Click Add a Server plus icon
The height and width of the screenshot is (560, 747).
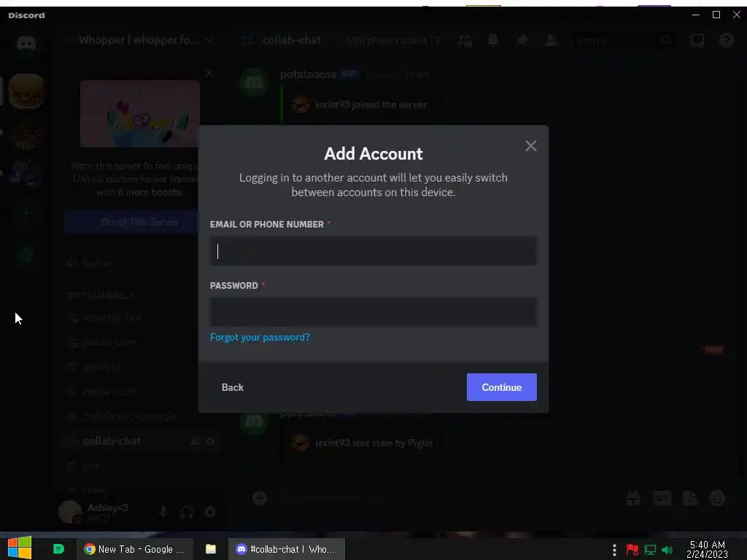pos(26,214)
